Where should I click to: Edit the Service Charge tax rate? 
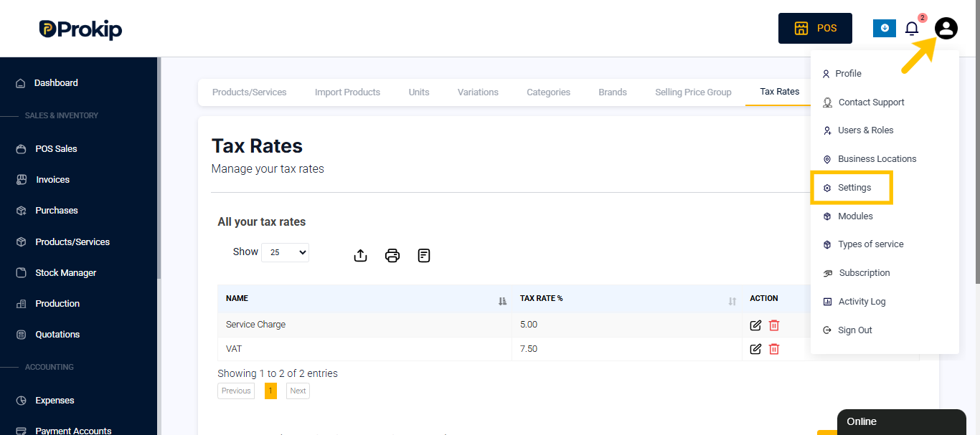pos(755,325)
